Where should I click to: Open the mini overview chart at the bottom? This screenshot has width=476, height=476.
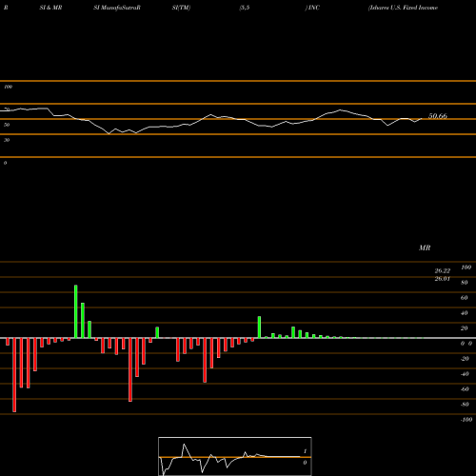point(235,456)
